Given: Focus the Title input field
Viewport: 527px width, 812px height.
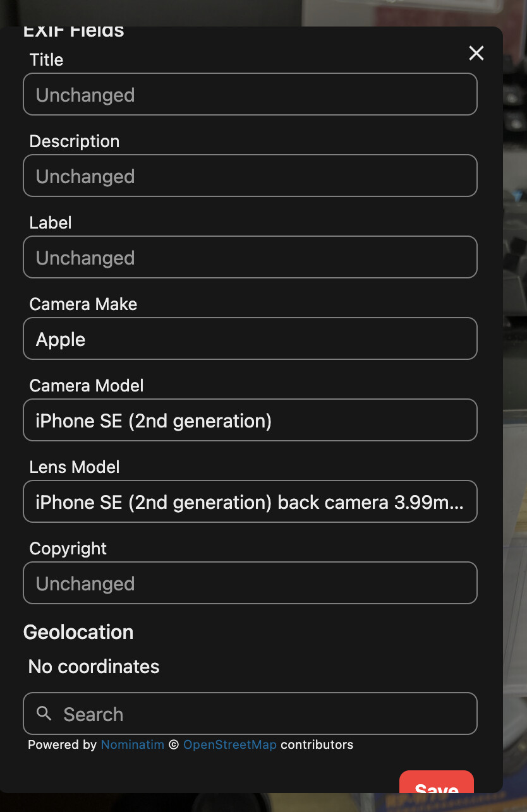Looking at the screenshot, I should pyautogui.click(x=250, y=94).
